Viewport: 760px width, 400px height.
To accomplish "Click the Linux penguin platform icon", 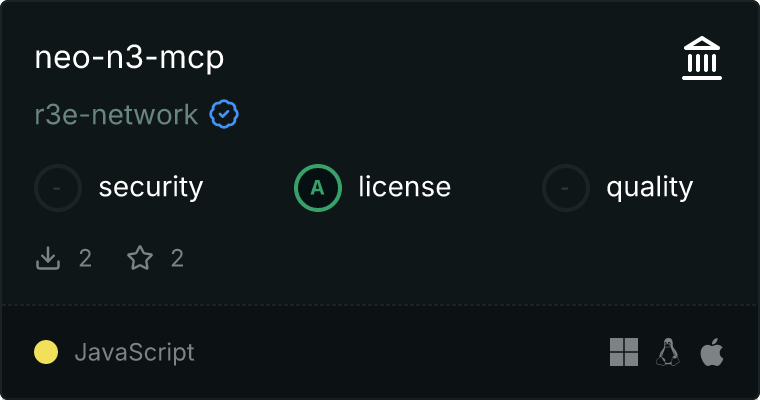I will click(668, 352).
